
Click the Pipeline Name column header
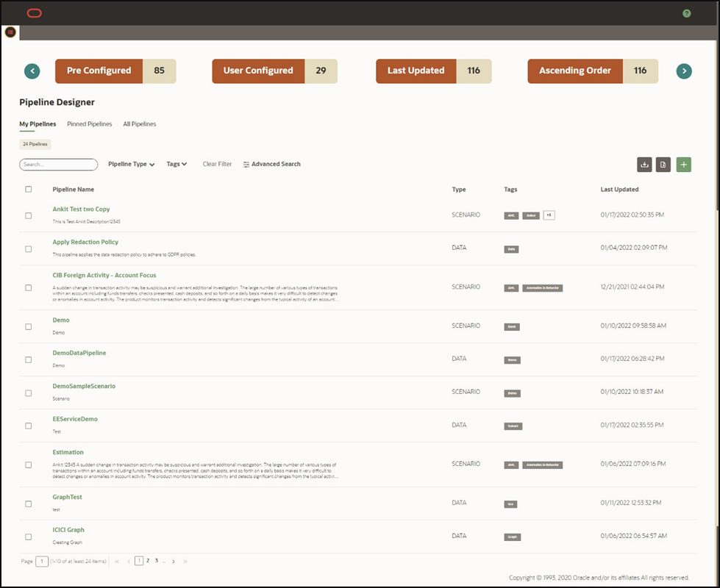pos(74,189)
